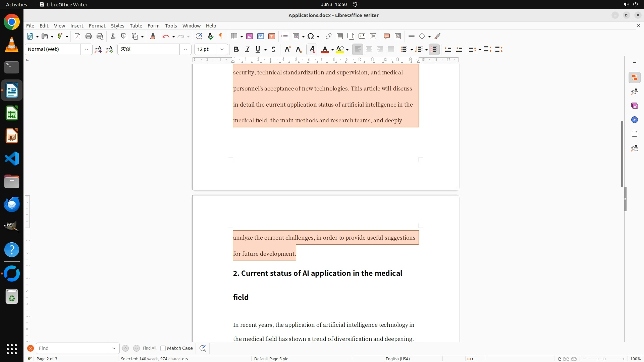This screenshot has width=644, height=362.
Task: Open the font size dropdown list
Action: (222, 49)
